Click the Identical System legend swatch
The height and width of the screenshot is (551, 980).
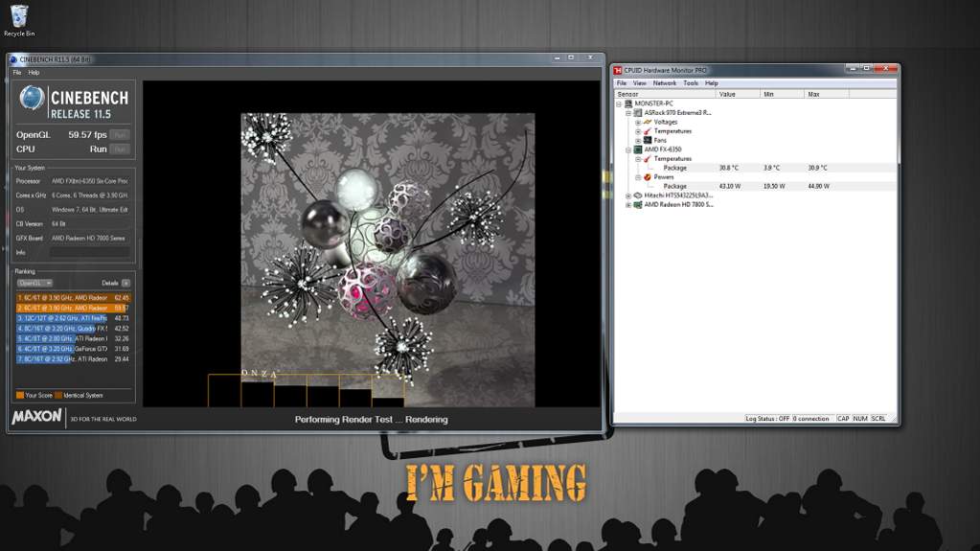pos(58,395)
